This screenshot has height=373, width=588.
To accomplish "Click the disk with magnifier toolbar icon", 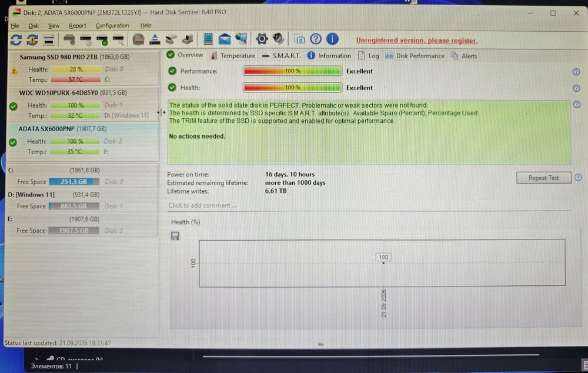I will 119,40.
